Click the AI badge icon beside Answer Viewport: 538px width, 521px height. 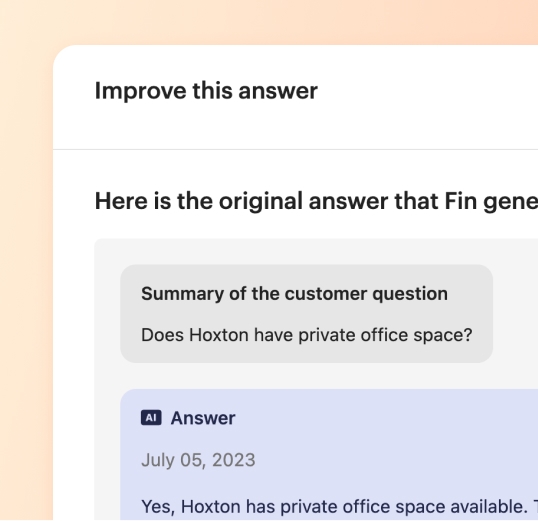151,418
